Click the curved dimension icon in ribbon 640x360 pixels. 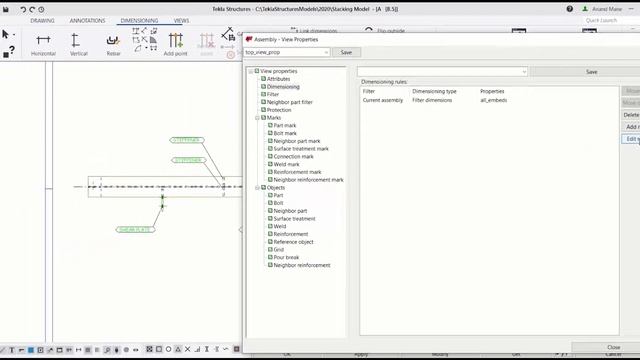(x=138, y=48)
